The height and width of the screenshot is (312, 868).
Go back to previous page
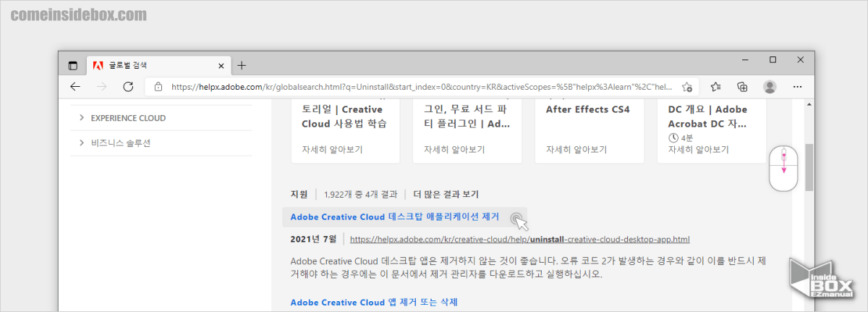[x=75, y=87]
